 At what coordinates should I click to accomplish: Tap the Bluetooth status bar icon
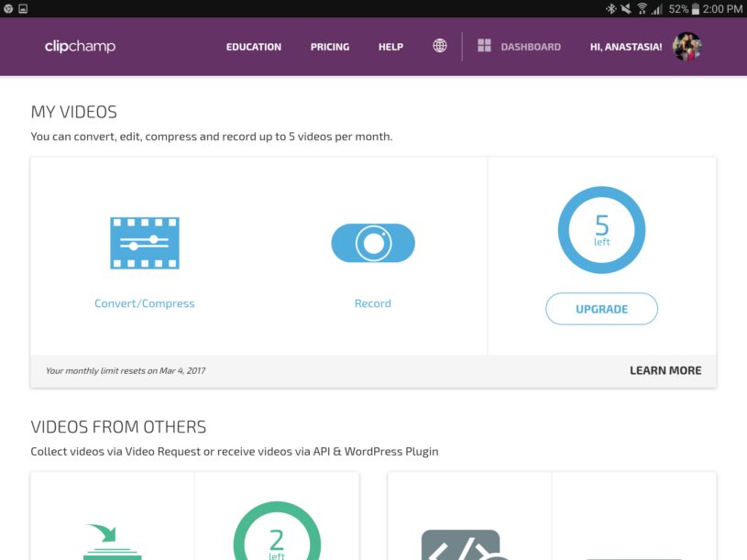[610, 8]
